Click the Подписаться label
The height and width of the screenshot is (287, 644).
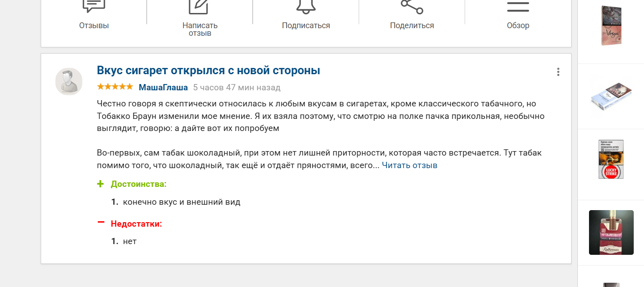pos(306,25)
